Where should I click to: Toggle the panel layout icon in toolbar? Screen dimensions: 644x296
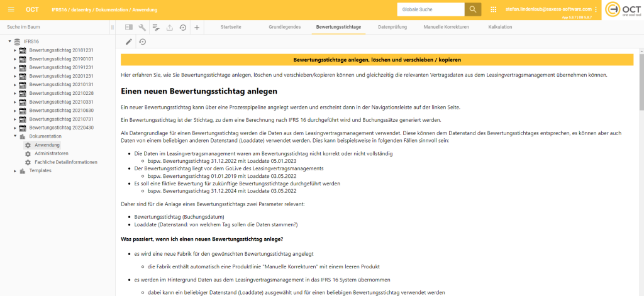[x=128, y=28]
